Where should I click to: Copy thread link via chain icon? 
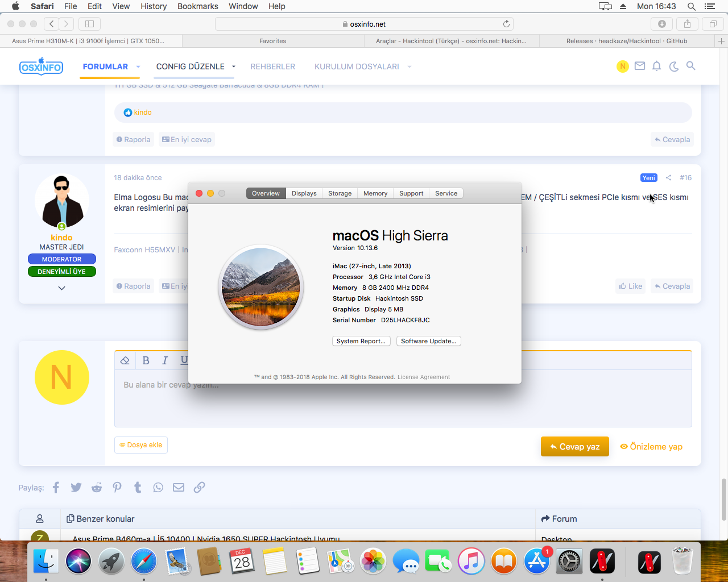point(199,488)
